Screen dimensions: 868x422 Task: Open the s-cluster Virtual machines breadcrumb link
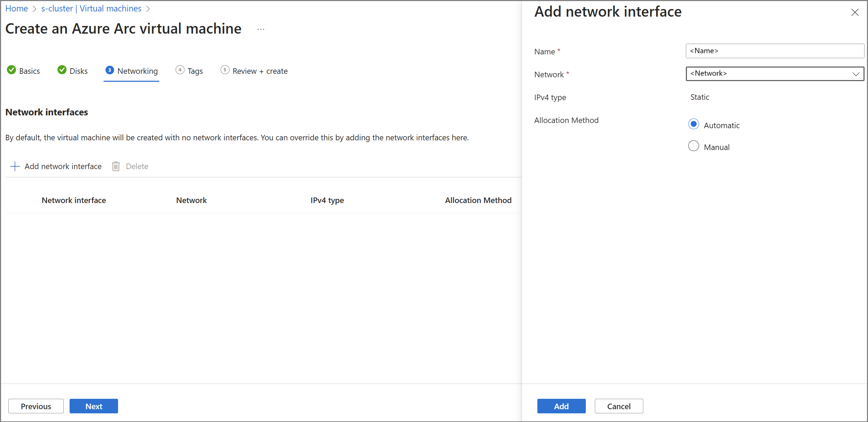(91, 9)
